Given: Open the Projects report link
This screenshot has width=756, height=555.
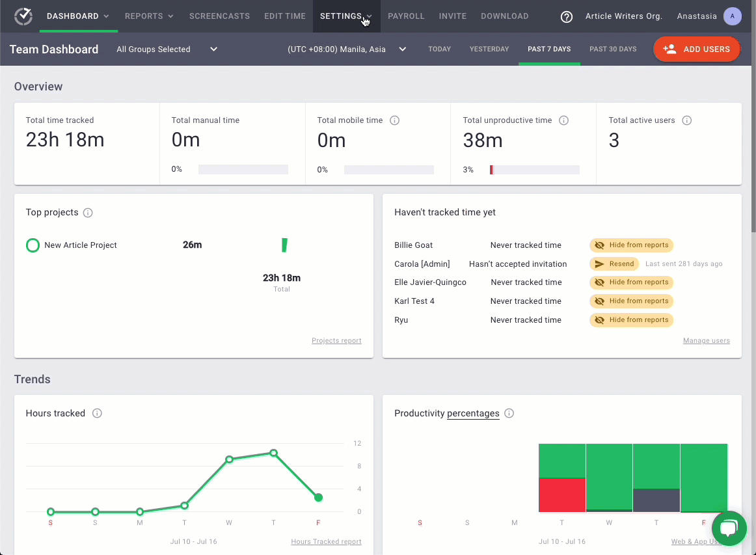Looking at the screenshot, I should [x=336, y=340].
